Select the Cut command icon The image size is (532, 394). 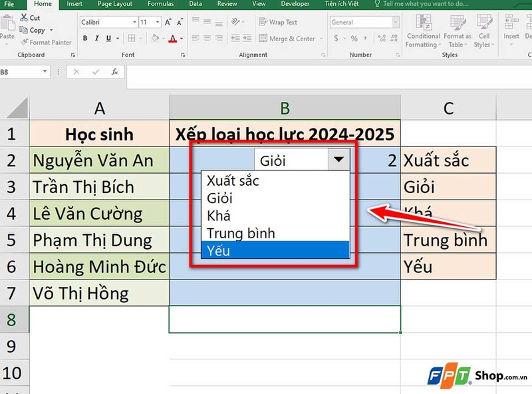pos(24,18)
